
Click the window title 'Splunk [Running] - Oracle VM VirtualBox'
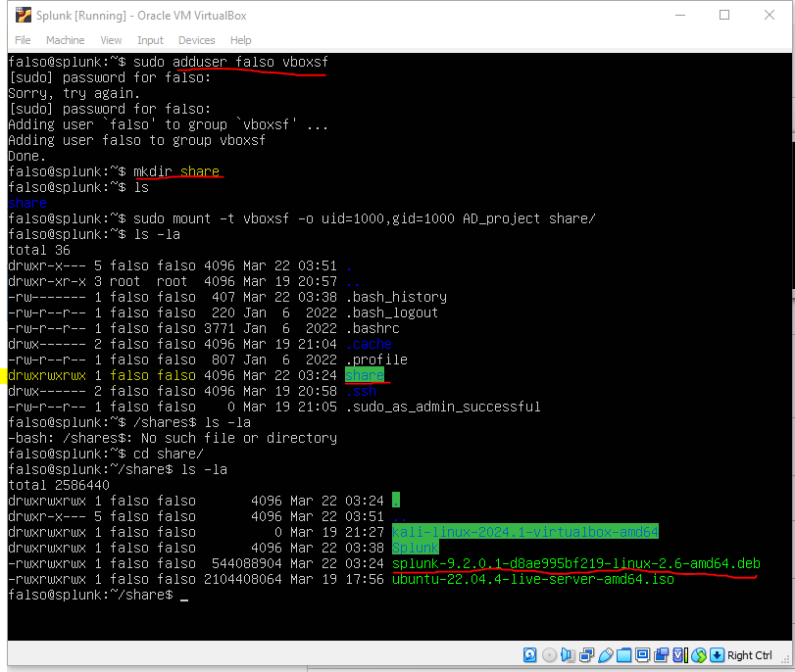[x=141, y=16]
